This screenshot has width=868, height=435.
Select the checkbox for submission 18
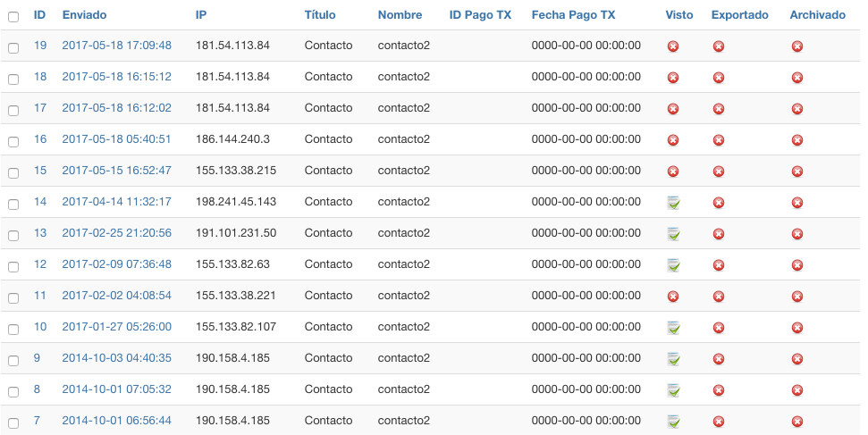13,79
